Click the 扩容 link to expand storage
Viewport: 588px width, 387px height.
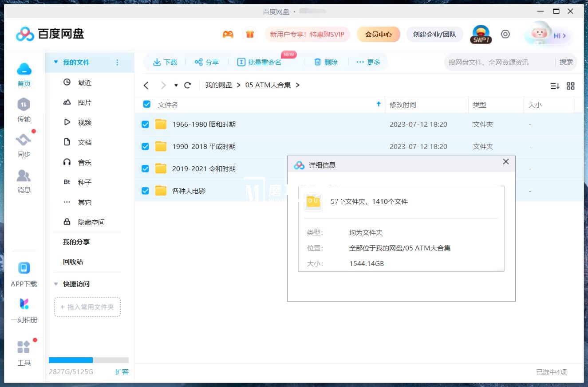coord(122,372)
